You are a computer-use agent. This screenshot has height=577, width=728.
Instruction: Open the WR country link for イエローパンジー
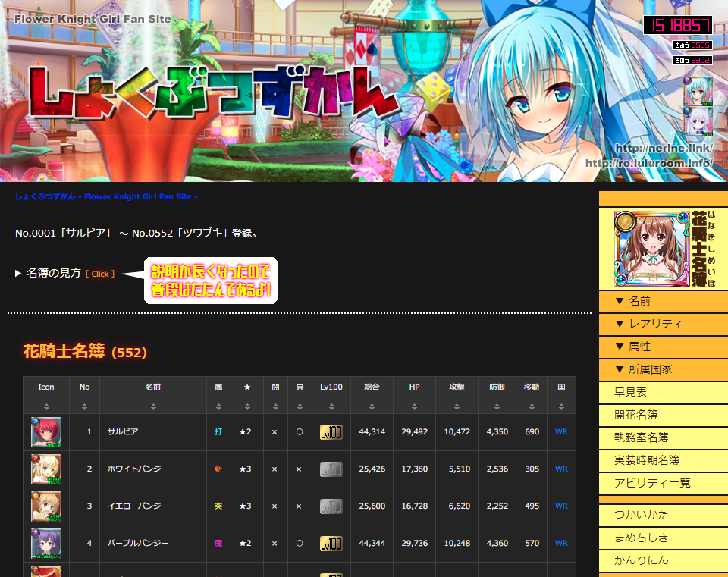pos(561,506)
